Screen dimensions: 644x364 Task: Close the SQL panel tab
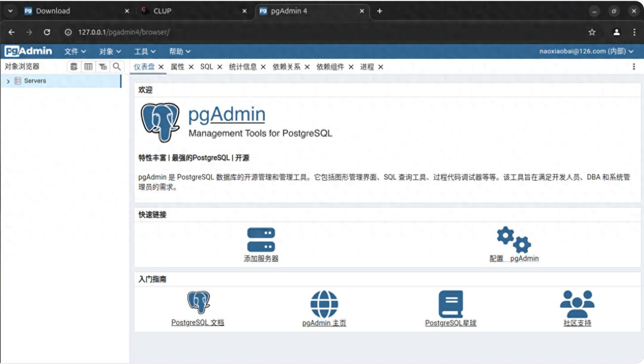tap(220, 67)
